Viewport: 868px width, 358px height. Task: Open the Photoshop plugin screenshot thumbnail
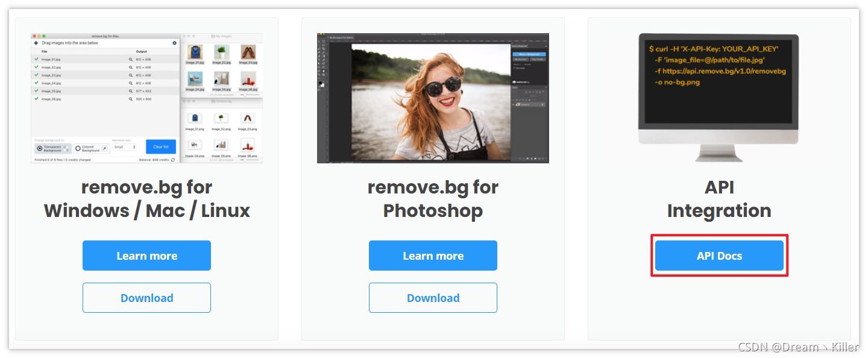pyautogui.click(x=433, y=98)
